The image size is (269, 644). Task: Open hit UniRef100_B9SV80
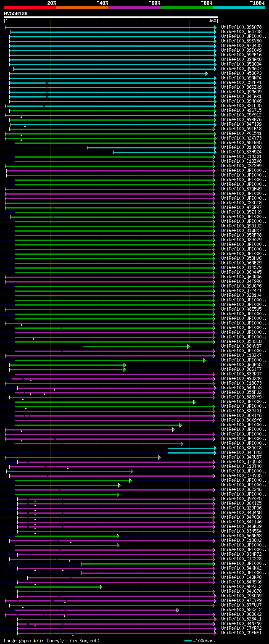point(241,41)
